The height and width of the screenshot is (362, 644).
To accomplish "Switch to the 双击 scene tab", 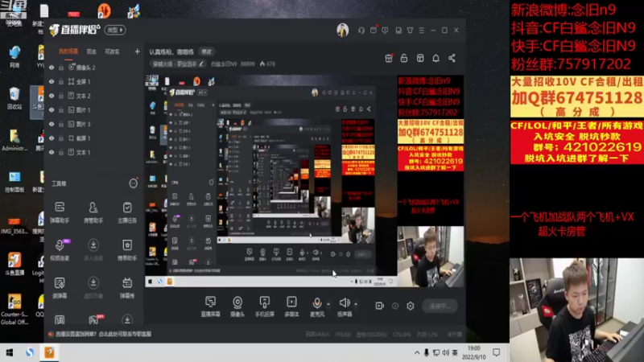I will 91,51.
